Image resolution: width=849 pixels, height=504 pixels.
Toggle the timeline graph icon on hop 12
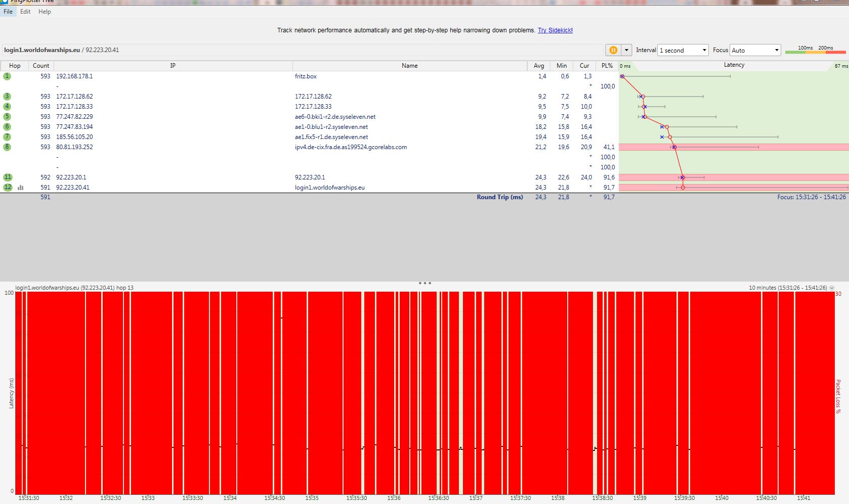coord(21,188)
